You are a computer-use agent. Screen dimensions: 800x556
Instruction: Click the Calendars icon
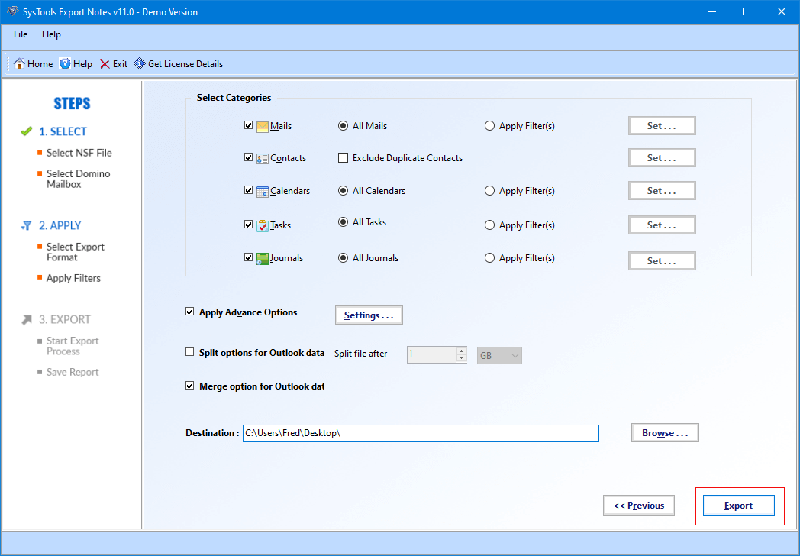[262, 191]
